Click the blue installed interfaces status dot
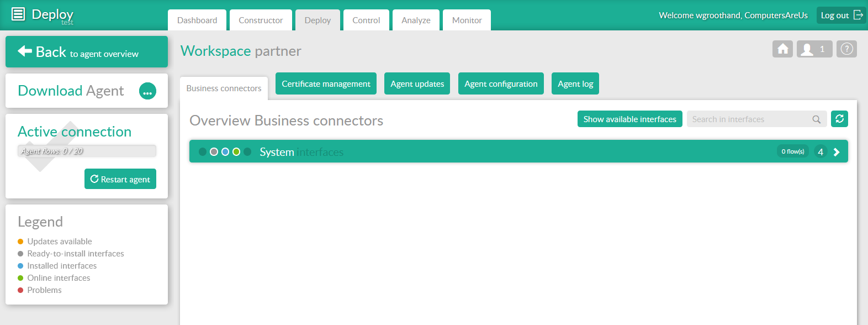 click(x=225, y=152)
